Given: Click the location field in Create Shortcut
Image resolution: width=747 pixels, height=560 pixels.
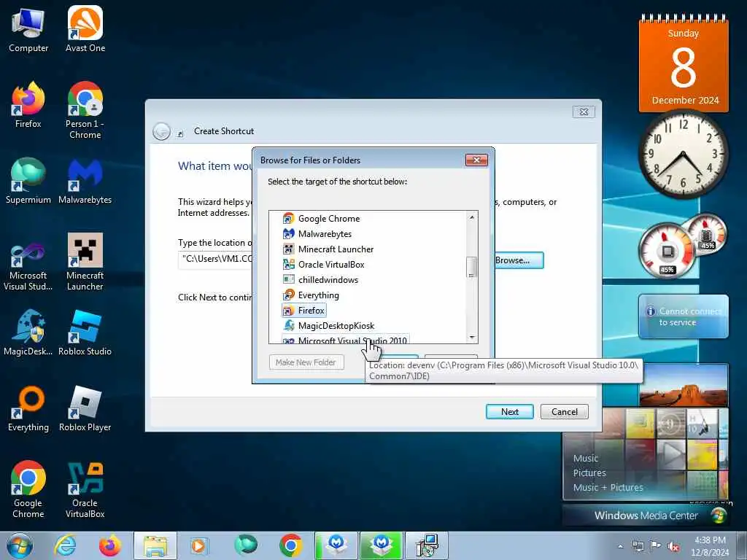Looking at the screenshot, I should tap(215, 260).
